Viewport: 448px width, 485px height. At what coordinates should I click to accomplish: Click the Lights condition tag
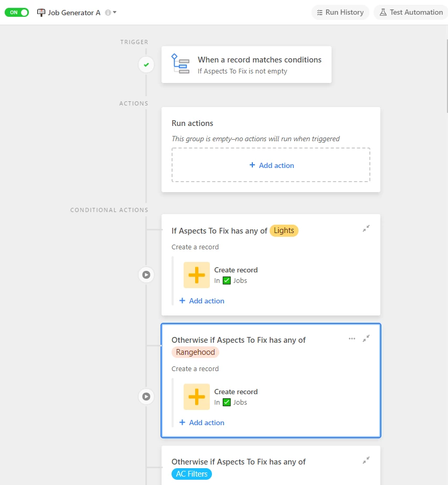[284, 231]
